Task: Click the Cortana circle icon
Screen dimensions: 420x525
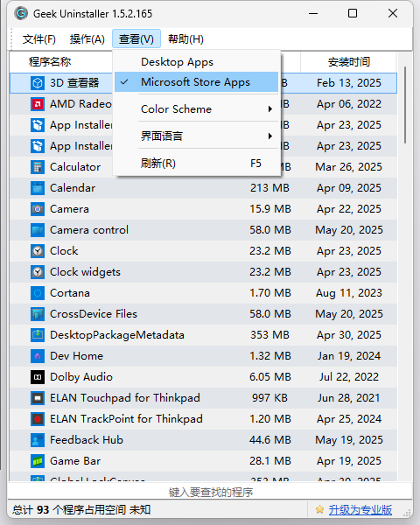Action: point(38,293)
